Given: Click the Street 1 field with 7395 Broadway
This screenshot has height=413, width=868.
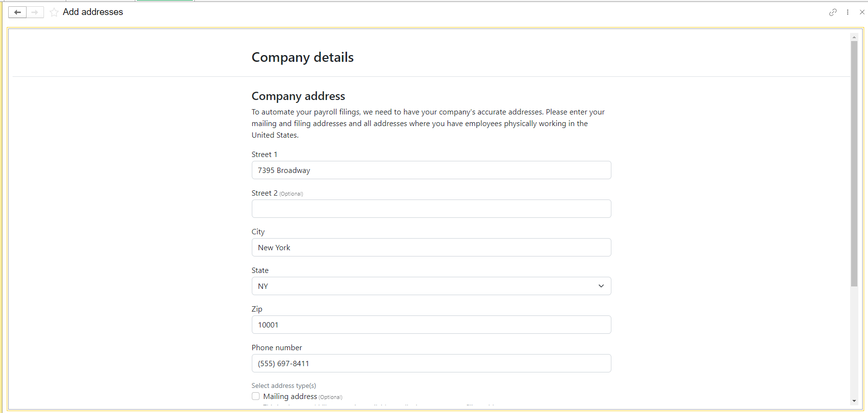Looking at the screenshot, I should (431, 170).
